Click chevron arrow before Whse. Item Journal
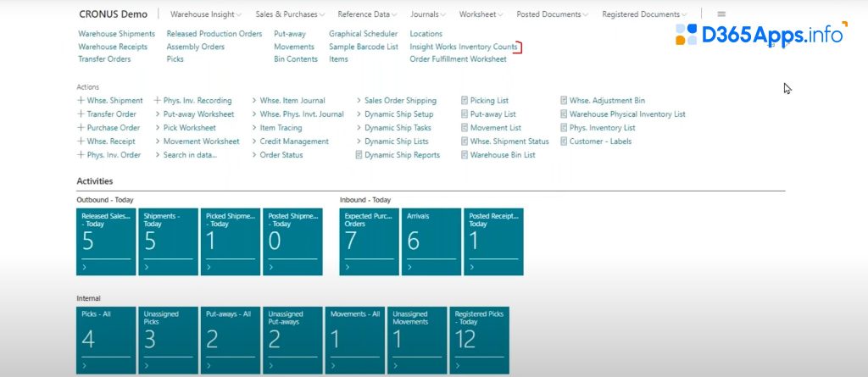This screenshot has width=868, height=377. 254,101
